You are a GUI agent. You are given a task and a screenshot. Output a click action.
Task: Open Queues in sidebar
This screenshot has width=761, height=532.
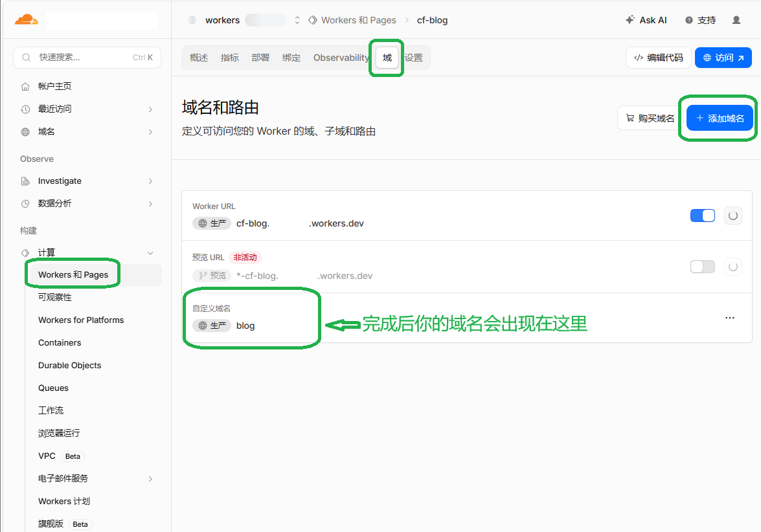coord(53,388)
